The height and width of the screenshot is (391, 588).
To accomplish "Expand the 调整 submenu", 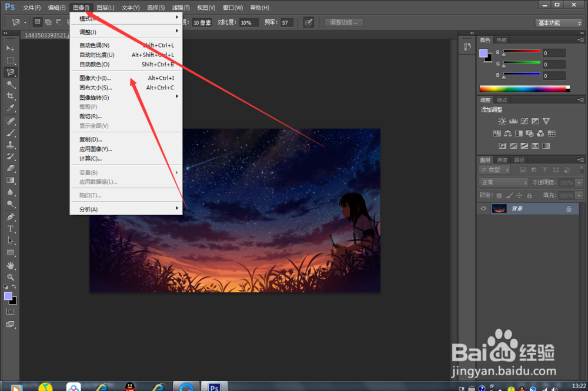I will (126, 32).
